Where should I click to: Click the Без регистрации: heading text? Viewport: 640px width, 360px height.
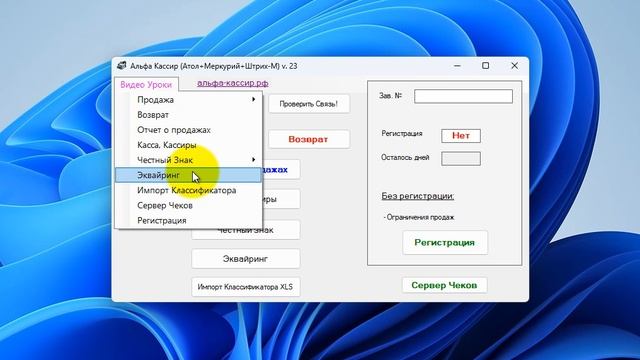click(x=418, y=196)
